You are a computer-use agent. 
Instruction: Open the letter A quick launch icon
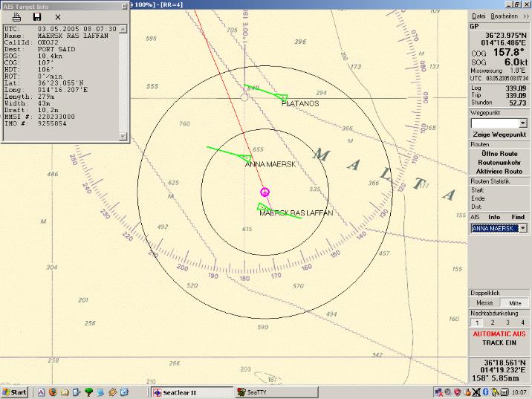pos(41,392)
